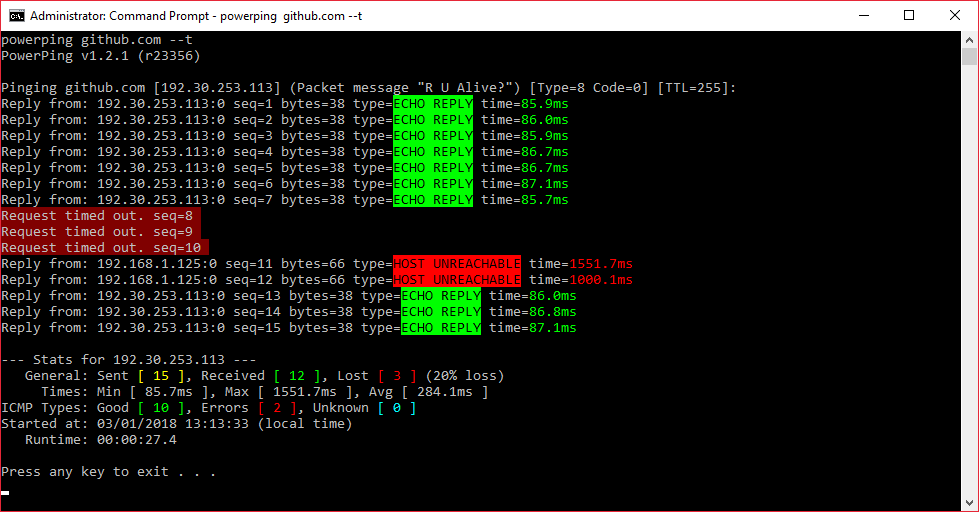This screenshot has height=512, width=979.
Task: Click the 'powerping github.com --t' command line
Action: pos(97,40)
